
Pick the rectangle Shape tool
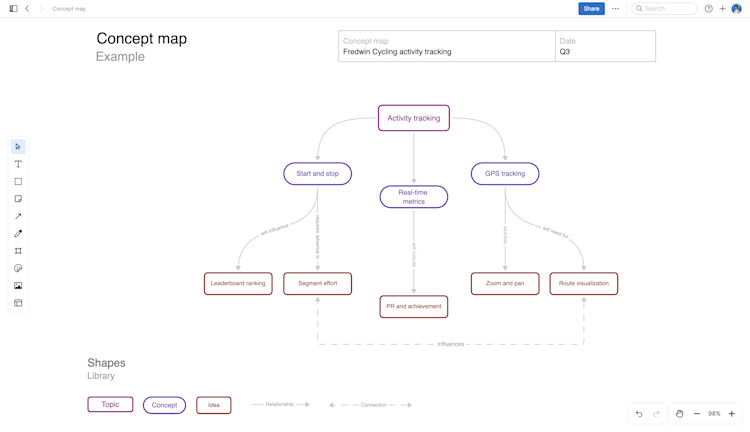[x=18, y=181]
